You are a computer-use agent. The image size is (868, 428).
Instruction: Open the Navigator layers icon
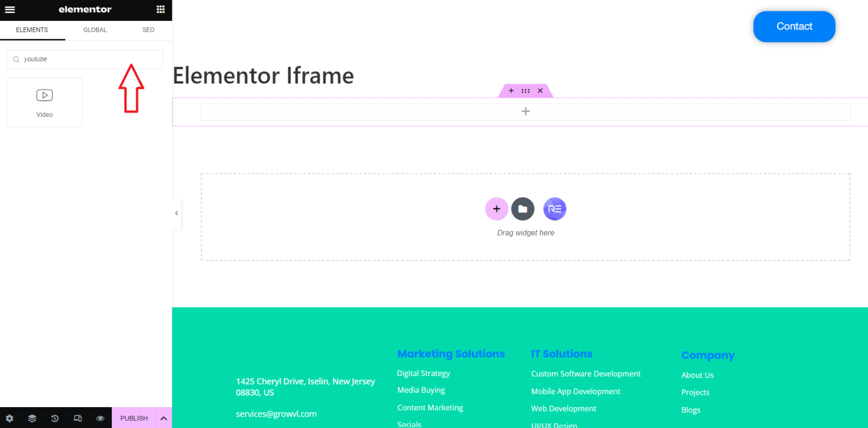coord(32,418)
